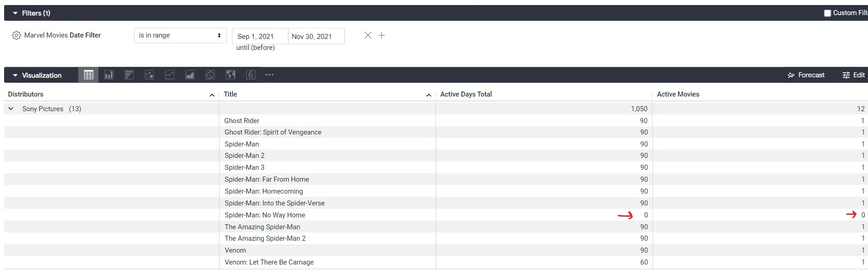This screenshot has width=868, height=270.
Task: Collapse the Filters section
Action: [x=15, y=13]
